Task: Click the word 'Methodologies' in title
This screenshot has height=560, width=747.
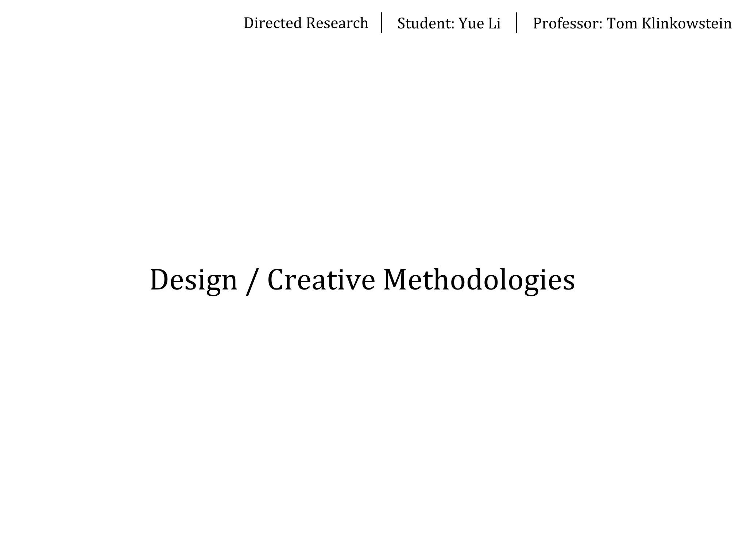Action: click(x=479, y=280)
